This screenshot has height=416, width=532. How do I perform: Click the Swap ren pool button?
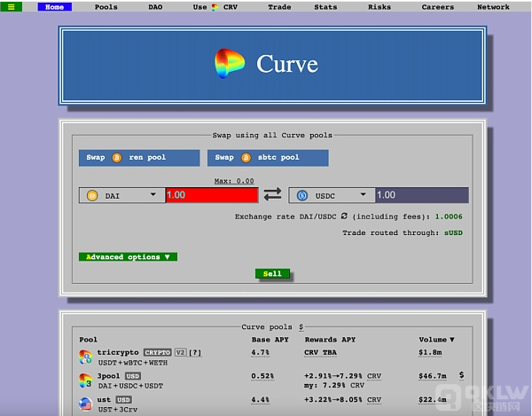(139, 158)
